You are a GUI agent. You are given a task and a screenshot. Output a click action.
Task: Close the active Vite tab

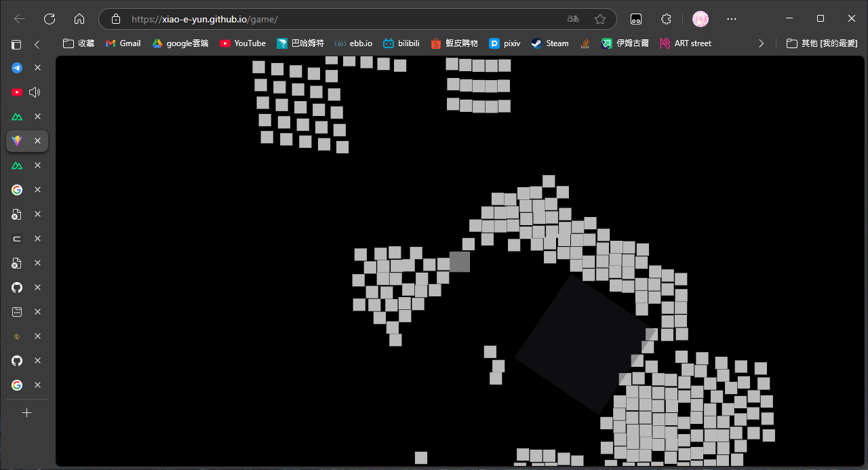38,141
